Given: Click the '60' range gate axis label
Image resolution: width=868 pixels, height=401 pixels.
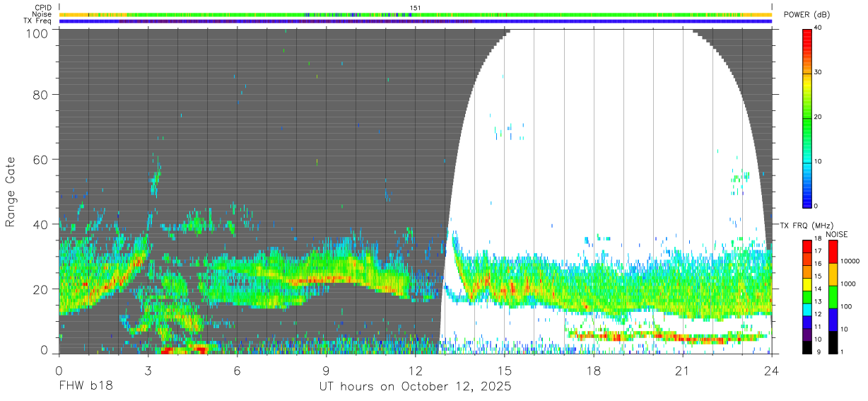Looking at the screenshot, I should (x=42, y=160).
